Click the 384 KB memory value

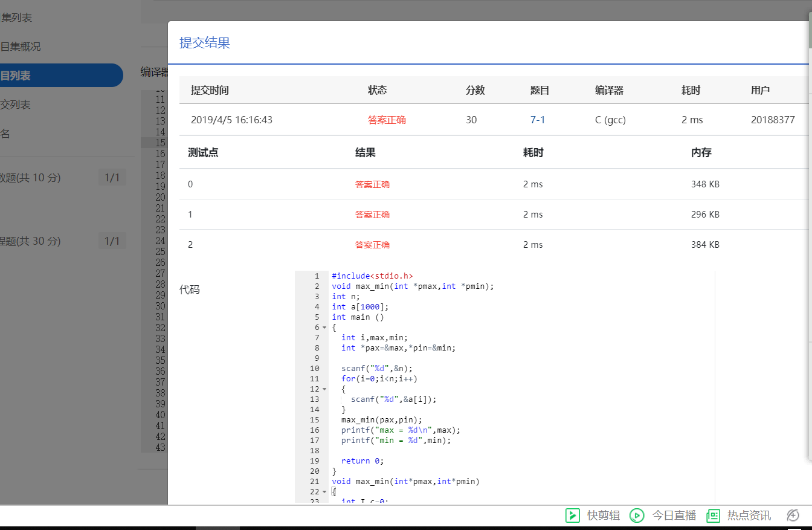point(705,245)
